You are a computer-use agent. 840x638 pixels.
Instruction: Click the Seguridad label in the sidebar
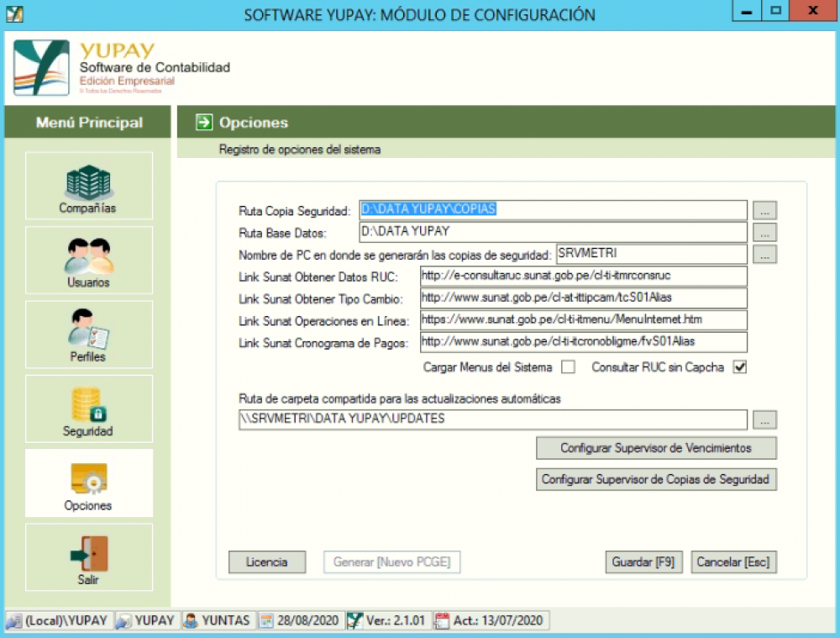point(88,431)
